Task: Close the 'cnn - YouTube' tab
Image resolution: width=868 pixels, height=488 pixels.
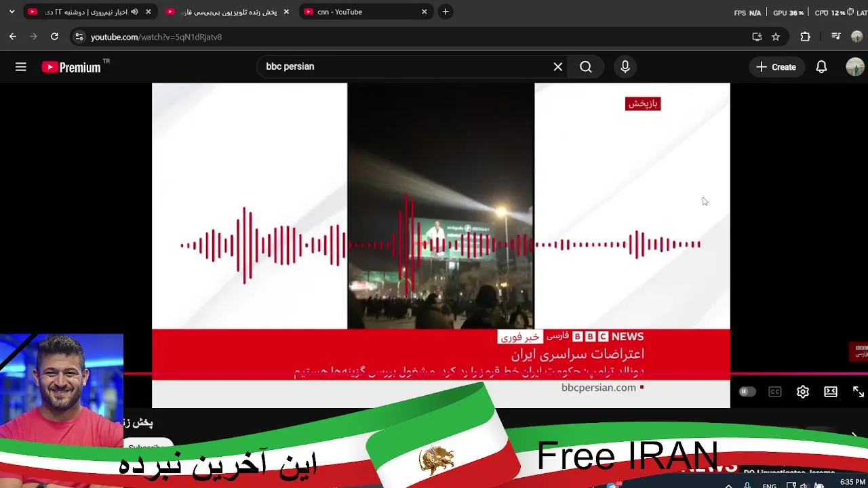Action: point(425,12)
